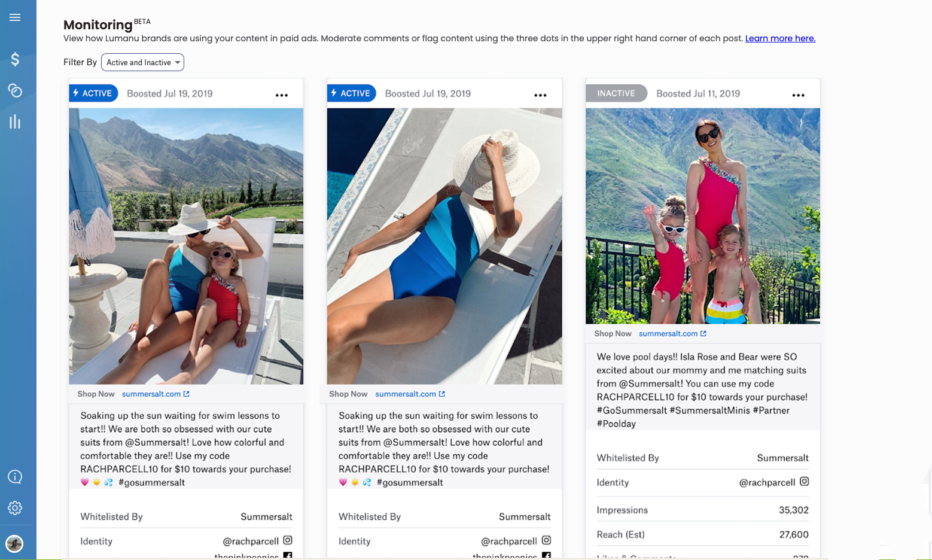Screen dimensions: 932x560
Task: Click the dollar sign payments icon
Action: coord(15,59)
